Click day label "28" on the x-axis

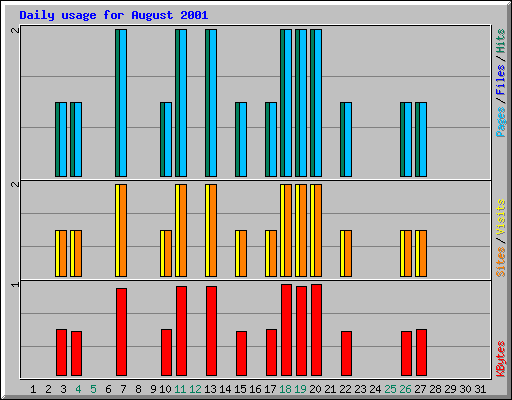tap(435, 389)
